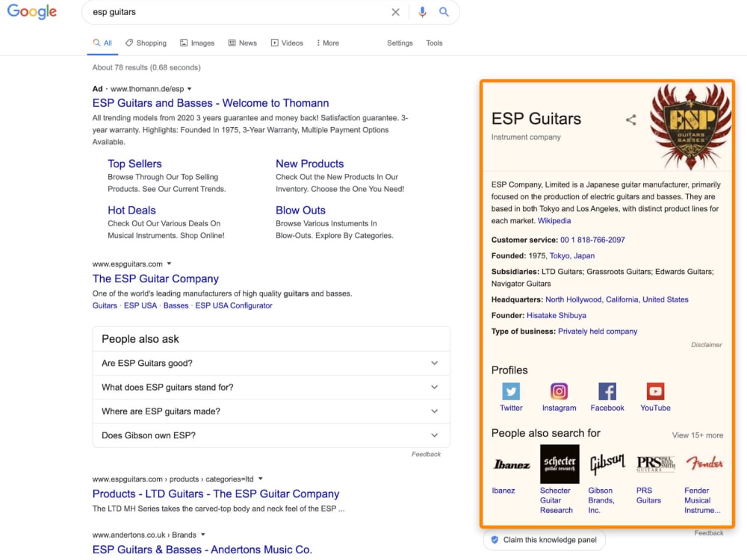Open the Hot Deals sitelink
The height and width of the screenshot is (560, 747).
[x=131, y=211]
